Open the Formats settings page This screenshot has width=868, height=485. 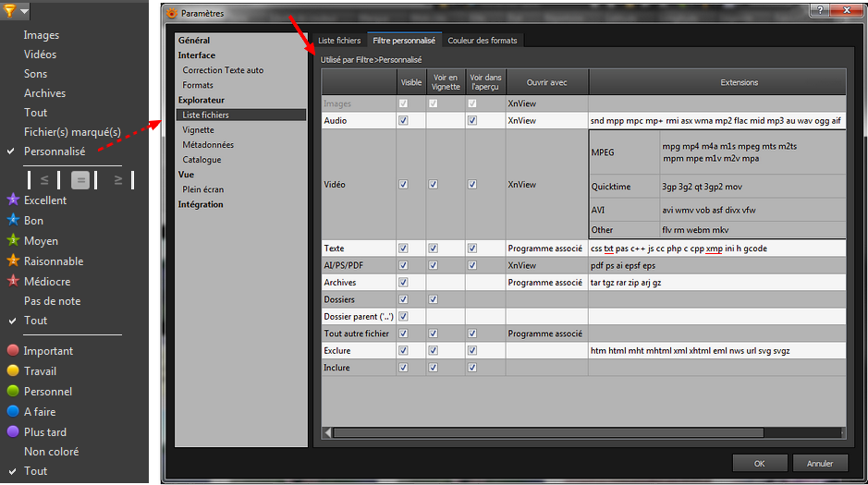tap(198, 85)
